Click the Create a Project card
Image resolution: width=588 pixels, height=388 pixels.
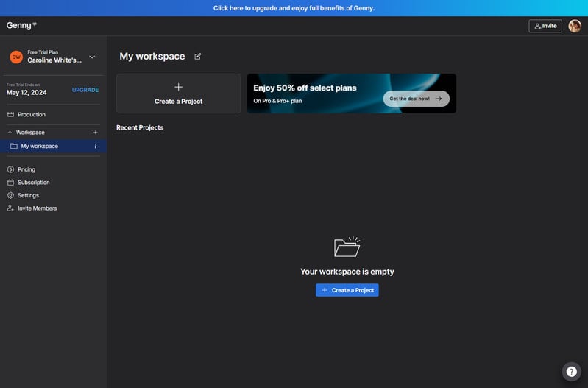[x=179, y=94]
